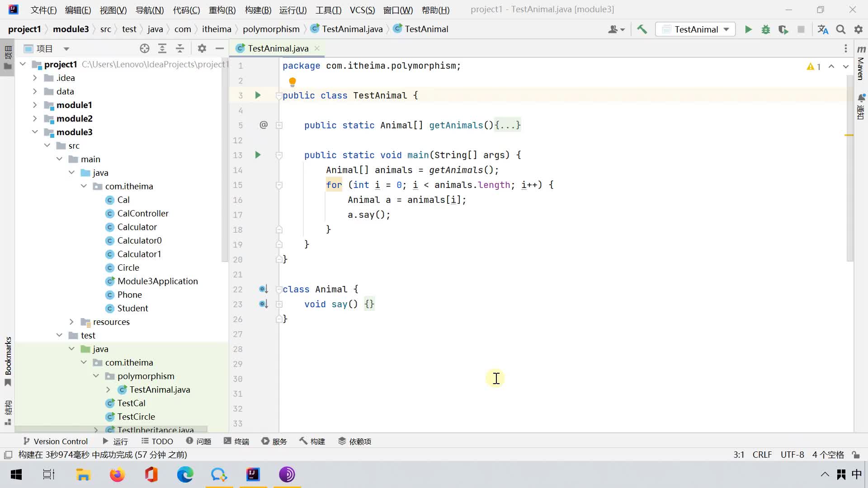Viewport: 868px width, 488px height.
Task: Toggle collapse arrow on line 3 class declaration
Action: point(278,95)
